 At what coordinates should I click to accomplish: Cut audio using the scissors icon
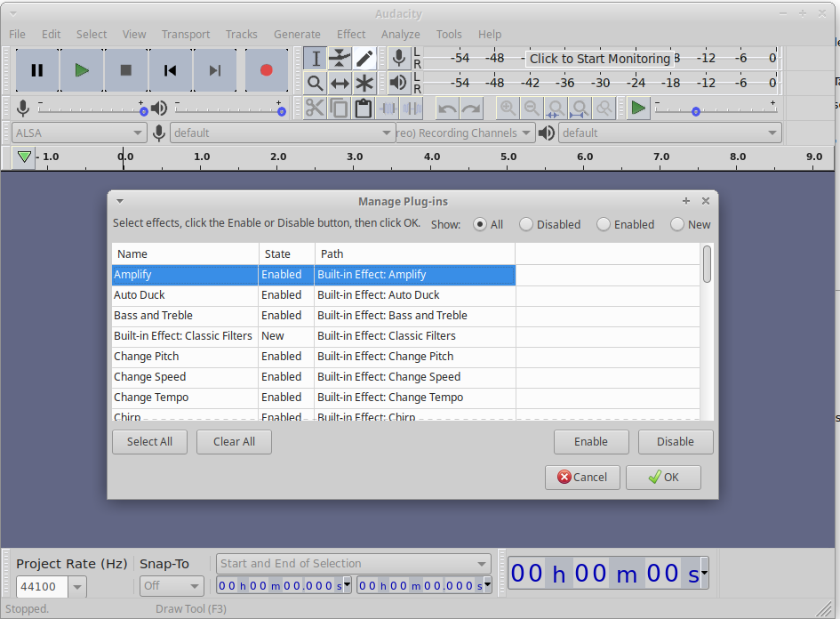coord(316,108)
